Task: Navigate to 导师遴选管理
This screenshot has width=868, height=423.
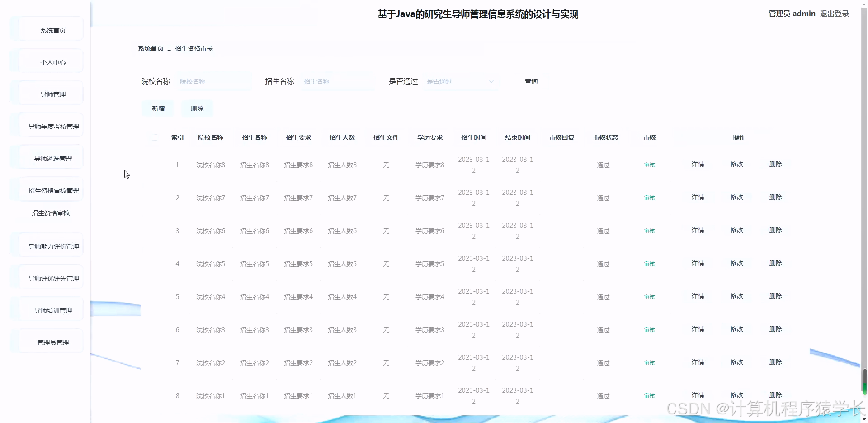Action: 52,158
